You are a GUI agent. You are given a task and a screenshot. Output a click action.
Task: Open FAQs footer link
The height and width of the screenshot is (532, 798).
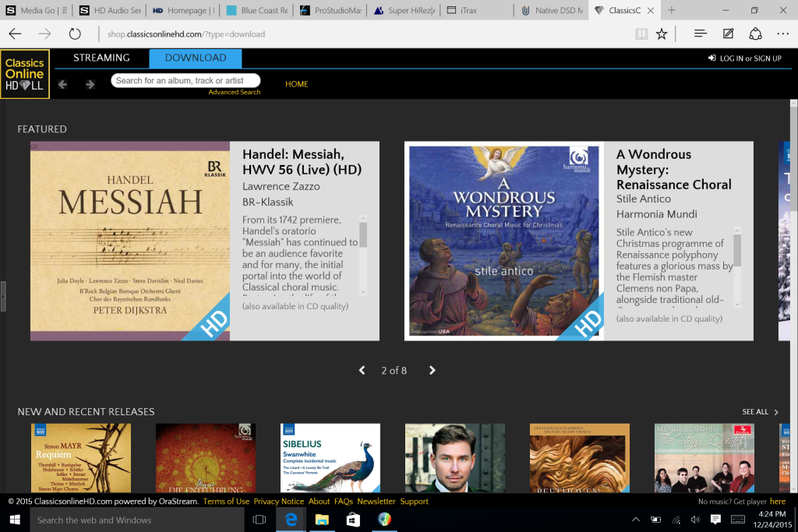(344, 502)
